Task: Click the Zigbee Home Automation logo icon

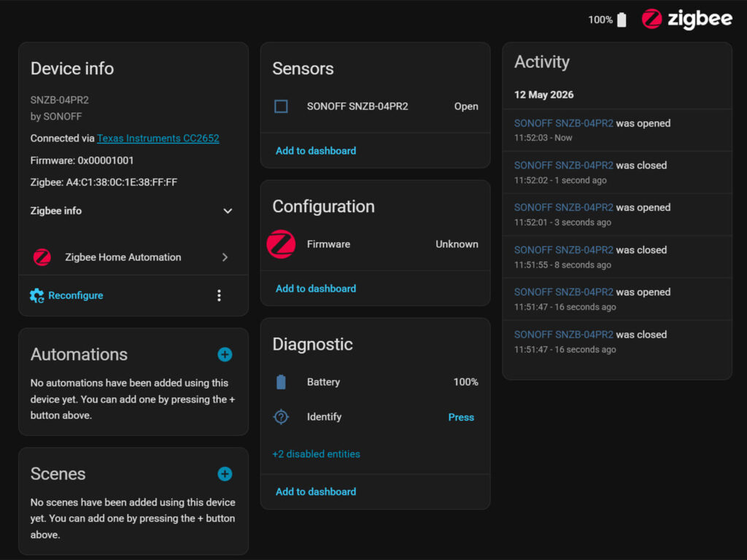Action: pyautogui.click(x=42, y=257)
